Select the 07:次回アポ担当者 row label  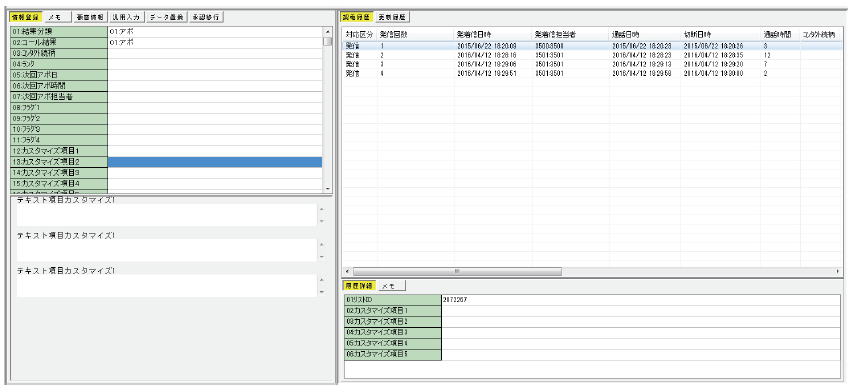tap(59, 97)
